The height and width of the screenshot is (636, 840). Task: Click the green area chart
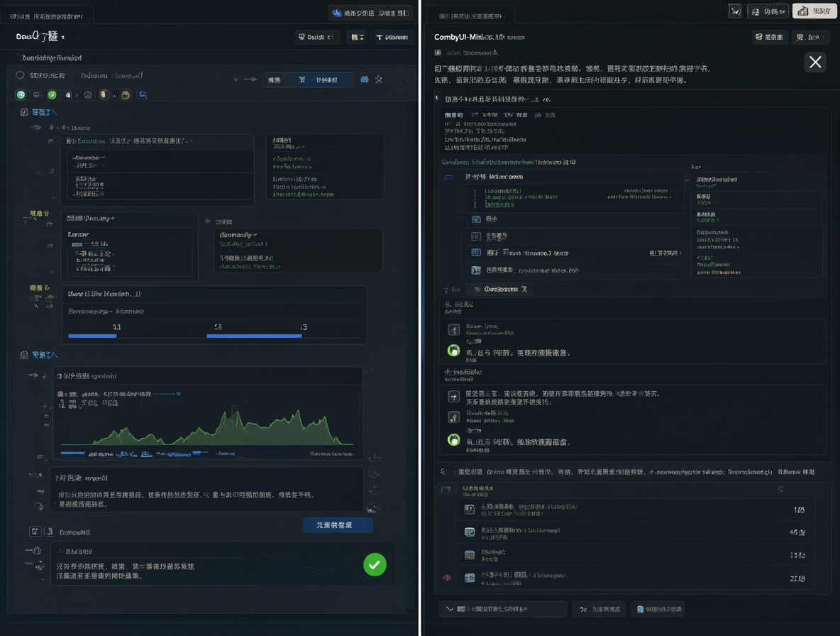[x=206, y=427]
